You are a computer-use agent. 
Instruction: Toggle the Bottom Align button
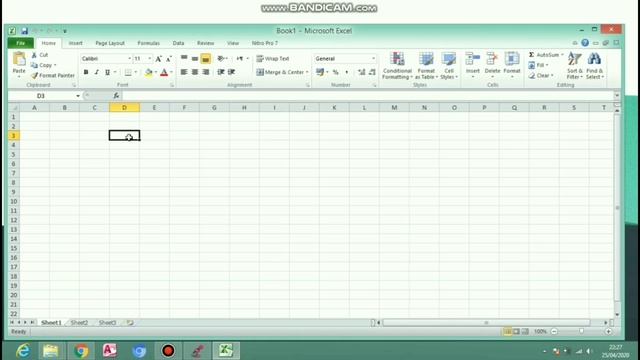tap(206, 58)
